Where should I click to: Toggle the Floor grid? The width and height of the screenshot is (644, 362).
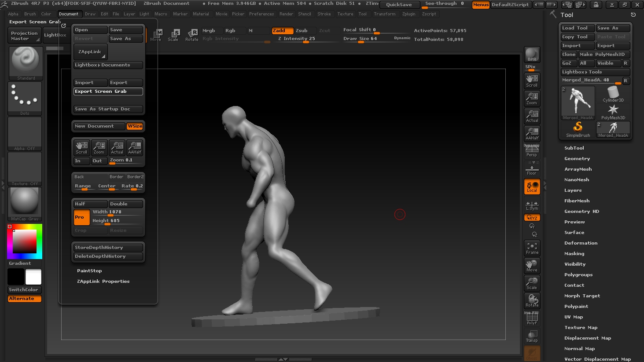coord(532,168)
